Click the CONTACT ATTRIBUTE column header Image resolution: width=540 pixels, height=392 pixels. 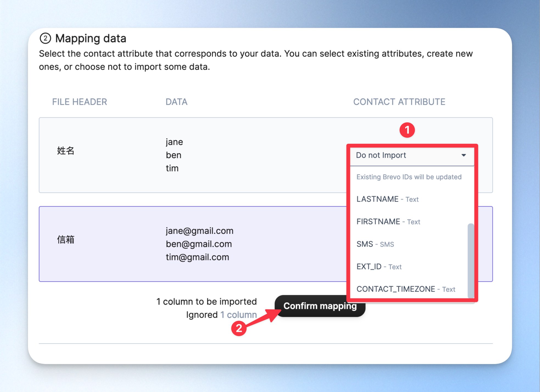399,102
